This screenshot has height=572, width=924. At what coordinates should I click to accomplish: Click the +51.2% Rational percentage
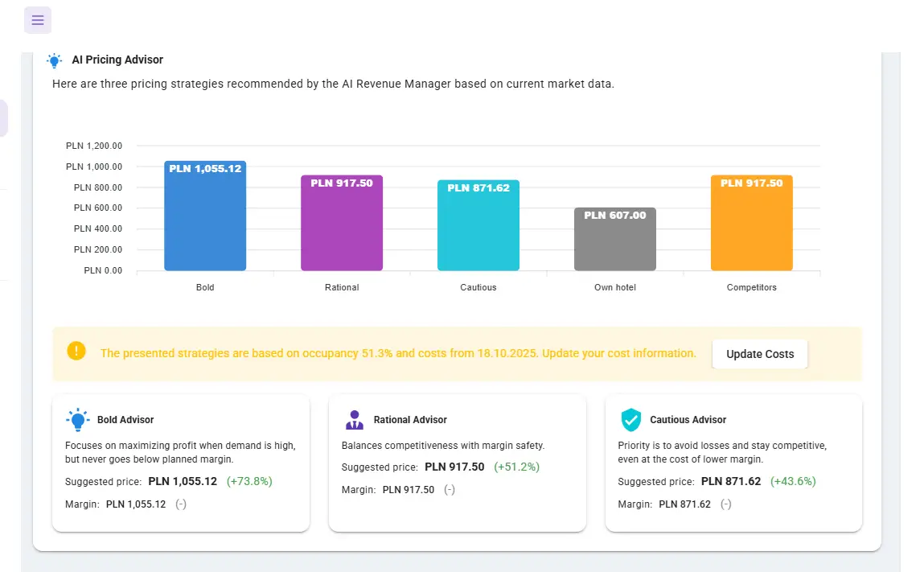pyautogui.click(x=516, y=467)
